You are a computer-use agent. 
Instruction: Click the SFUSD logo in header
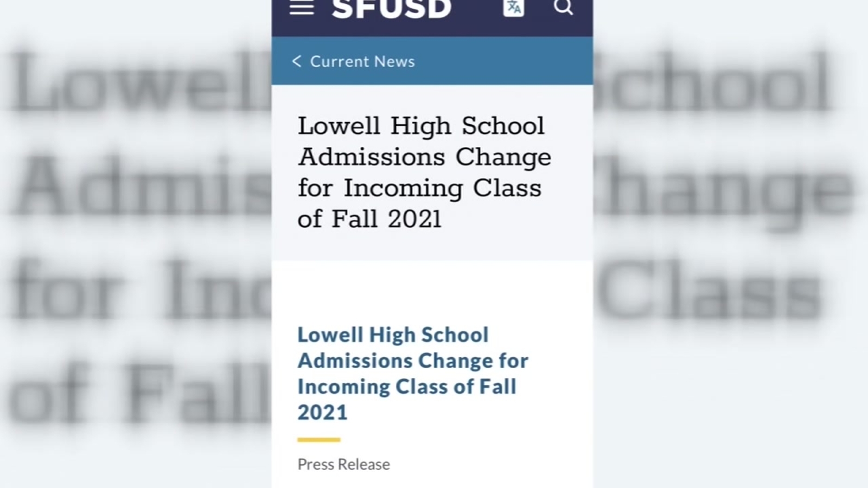point(391,8)
